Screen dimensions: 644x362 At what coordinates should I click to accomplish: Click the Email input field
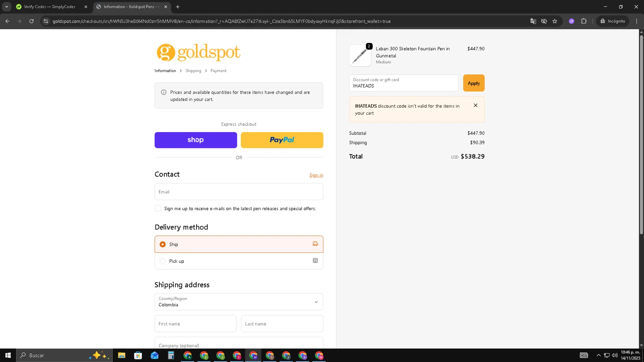pos(239,192)
